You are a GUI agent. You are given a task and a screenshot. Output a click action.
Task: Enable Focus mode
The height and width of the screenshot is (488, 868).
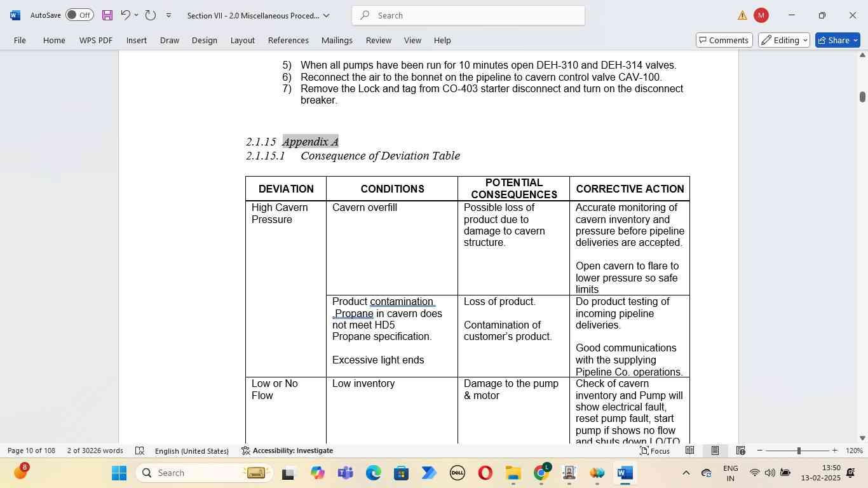(654, 451)
